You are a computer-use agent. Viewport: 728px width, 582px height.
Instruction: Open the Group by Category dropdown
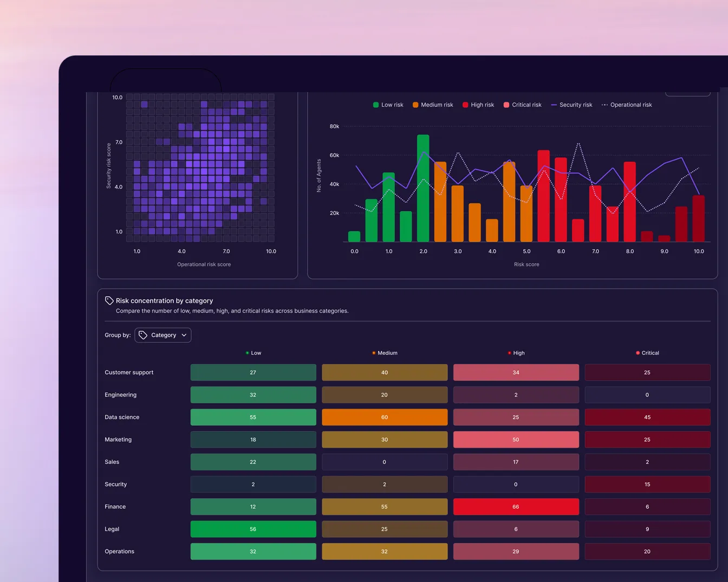(x=162, y=335)
